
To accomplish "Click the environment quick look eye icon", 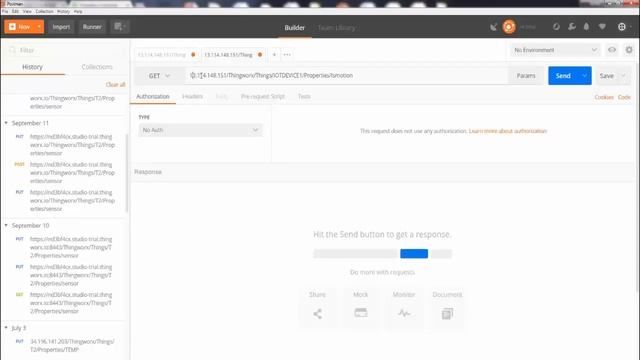I will 612,50.
